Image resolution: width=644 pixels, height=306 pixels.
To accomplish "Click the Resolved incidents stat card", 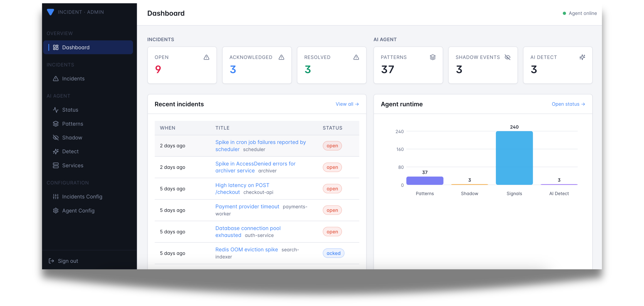I will (332, 65).
